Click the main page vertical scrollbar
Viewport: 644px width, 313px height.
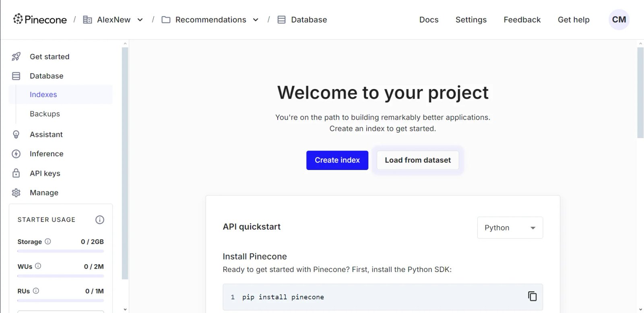point(640,93)
